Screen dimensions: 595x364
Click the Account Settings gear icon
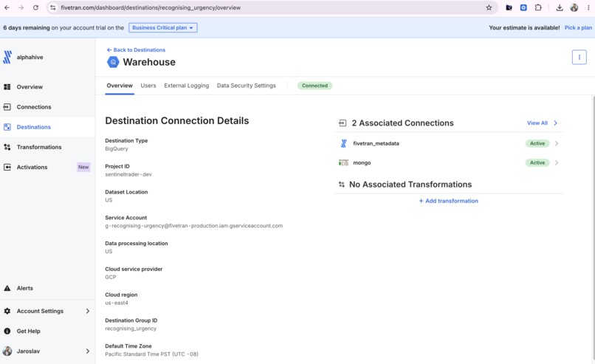(7, 312)
